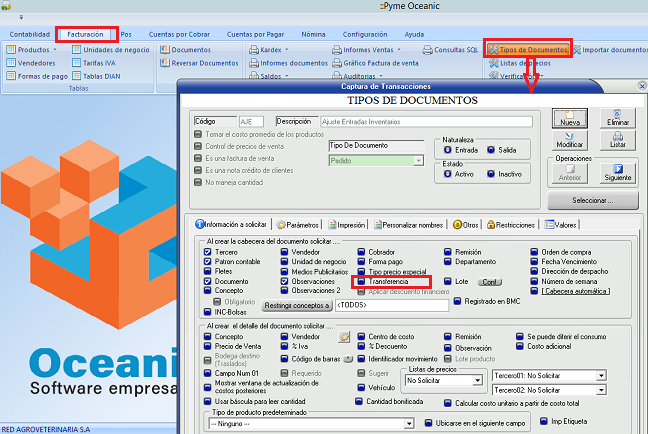Image resolution: width=648 pixels, height=434 pixels.
Task: Select the Salida radio button
Action: (x=491, y=150)
